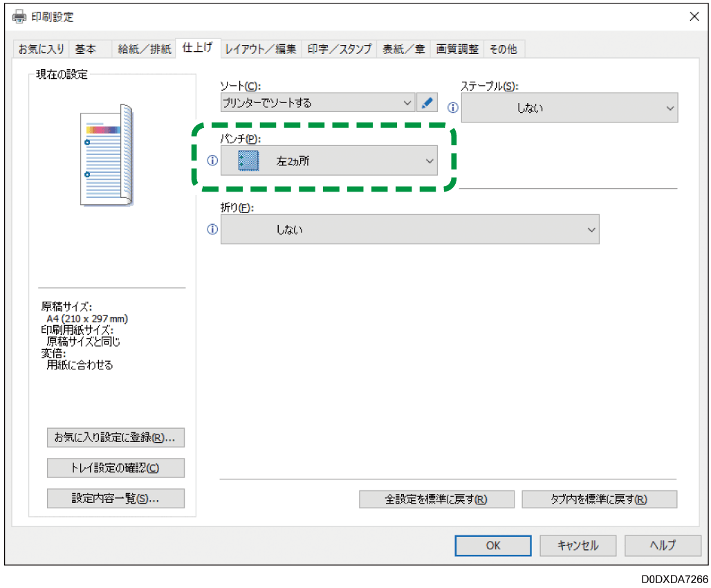
Task: Open the ステープル dropdown
Action: pos(569,107)
